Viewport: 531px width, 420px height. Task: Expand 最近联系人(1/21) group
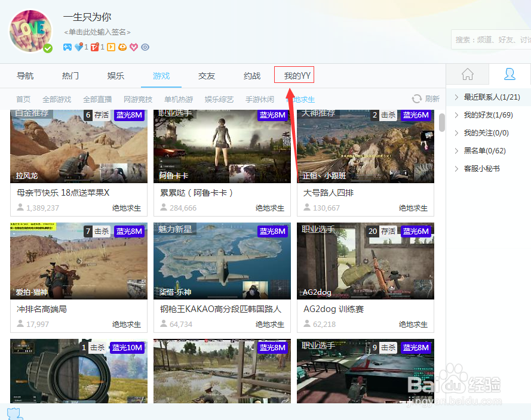pyautogui.click(x=488, y=97)
